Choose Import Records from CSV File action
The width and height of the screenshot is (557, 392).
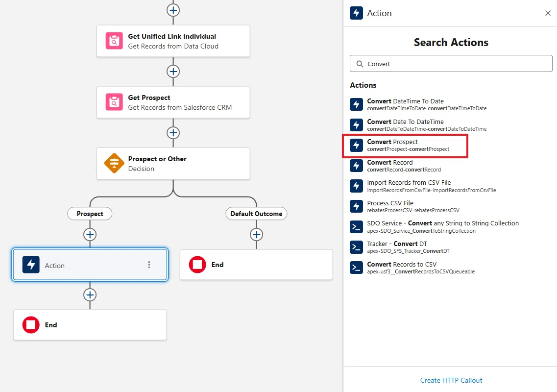(x=451, y=186)
